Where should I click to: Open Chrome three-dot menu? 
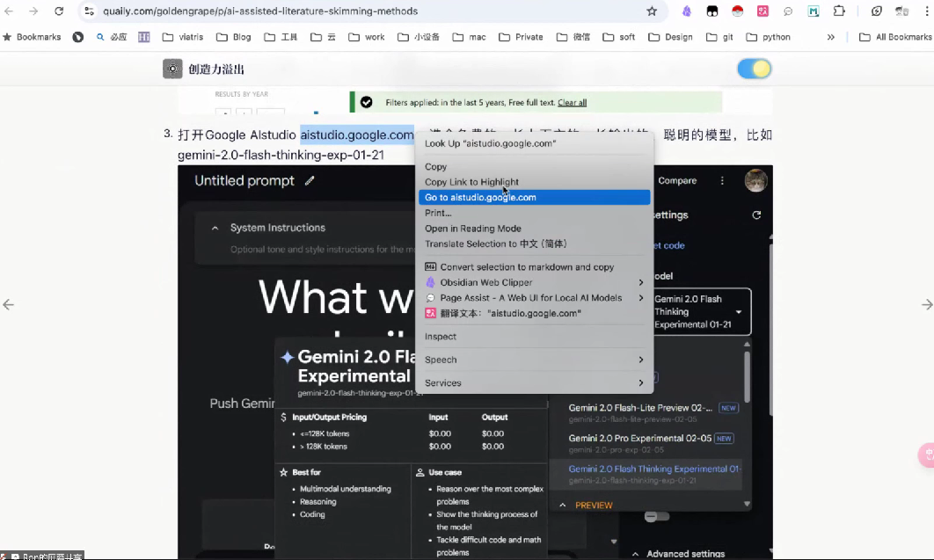pyautogui.click(x=927, y=11)
